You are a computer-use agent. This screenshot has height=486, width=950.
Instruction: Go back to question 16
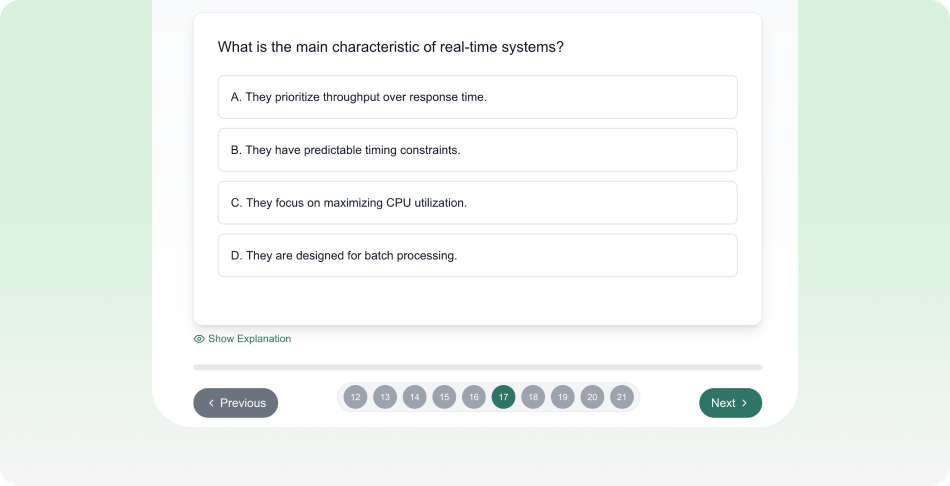[x=474, y=397]
